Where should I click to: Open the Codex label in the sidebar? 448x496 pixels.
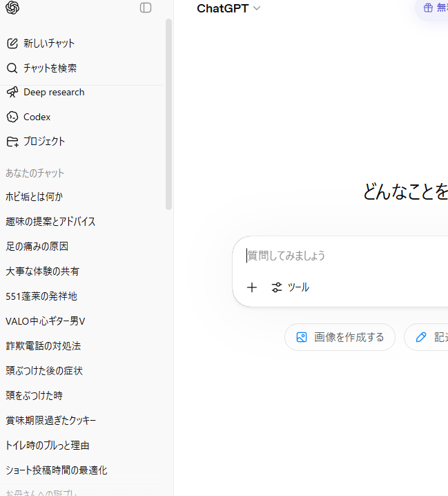(x=37, y=117)
